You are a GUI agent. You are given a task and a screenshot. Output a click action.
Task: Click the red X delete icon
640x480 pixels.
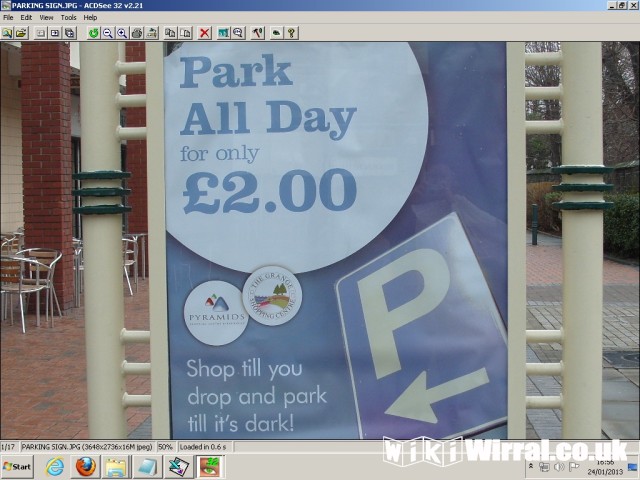[204, 33]
